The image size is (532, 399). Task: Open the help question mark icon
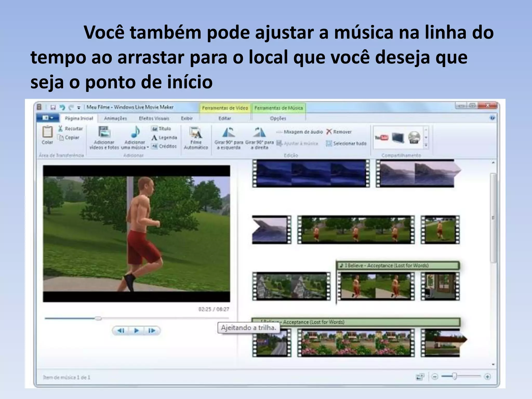tap(492, 118)
